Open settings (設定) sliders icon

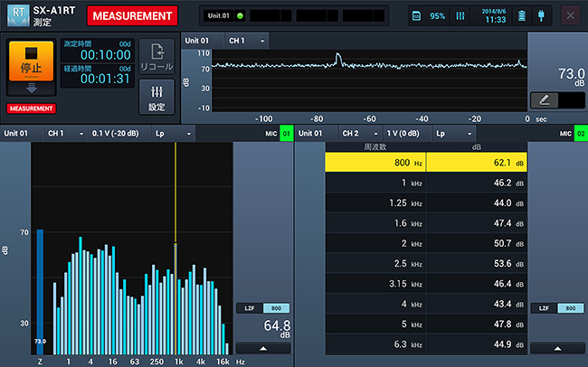156,96
